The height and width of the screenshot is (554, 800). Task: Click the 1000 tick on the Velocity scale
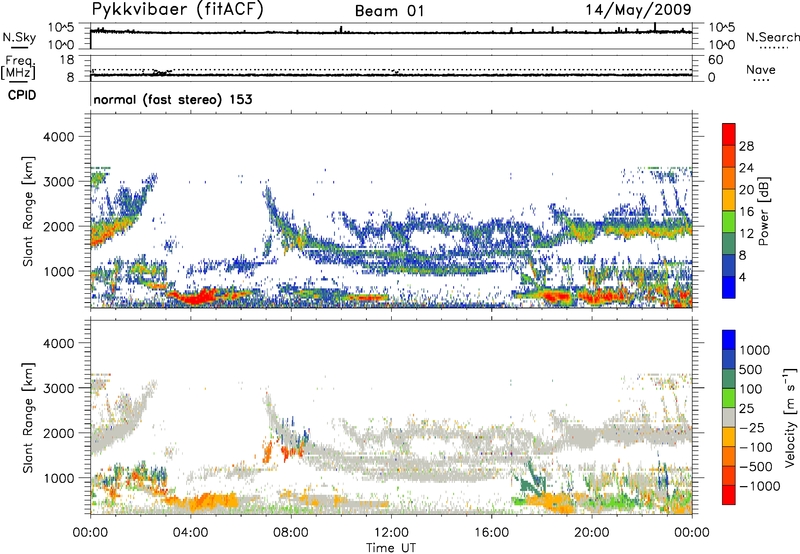[755, 350]
